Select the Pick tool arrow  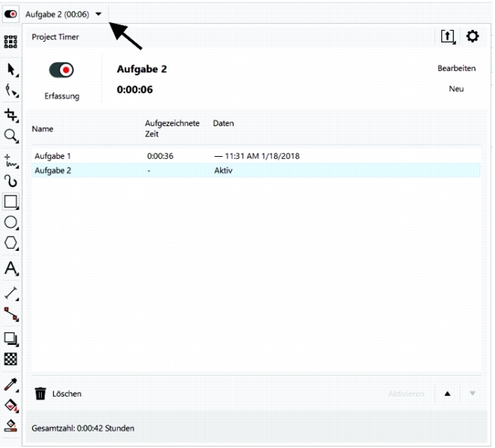(10, 70)
